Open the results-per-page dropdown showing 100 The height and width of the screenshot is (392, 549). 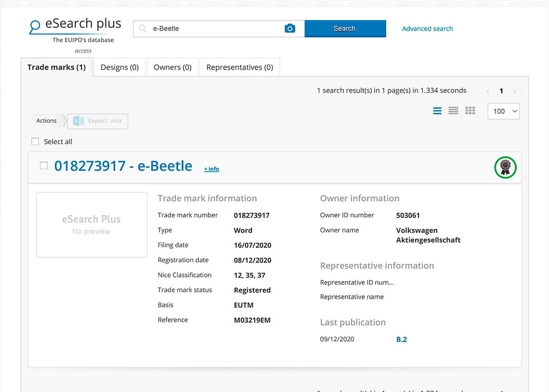coord(503,111)
